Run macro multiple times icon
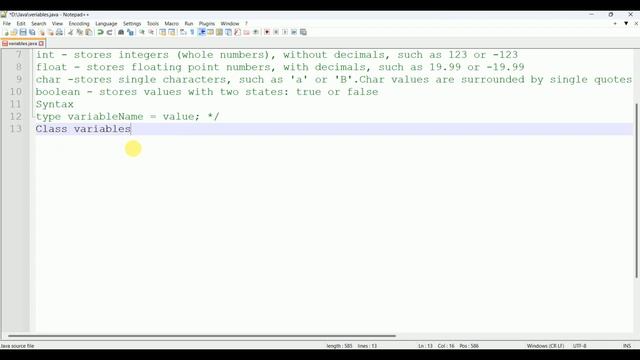The width and height of the screenshot is (640, 360). point(294,32)
